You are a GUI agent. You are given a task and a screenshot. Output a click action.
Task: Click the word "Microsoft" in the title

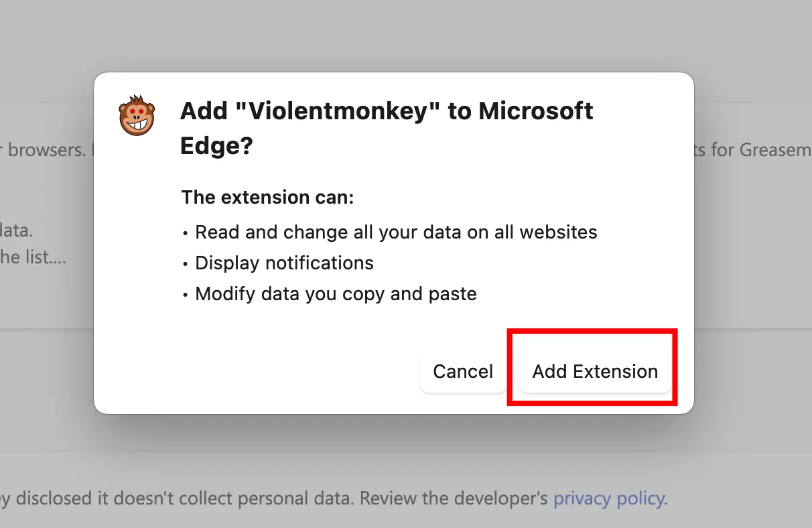click(536, 111)
